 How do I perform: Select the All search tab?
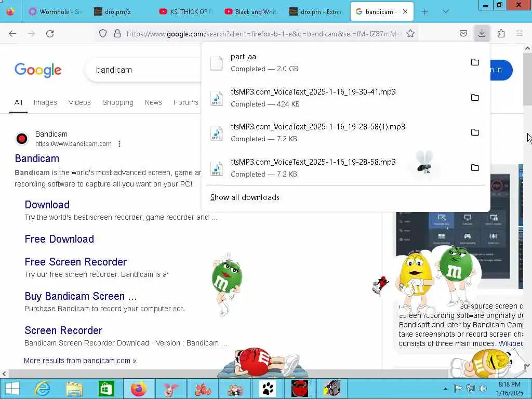[x=18, y=102]
